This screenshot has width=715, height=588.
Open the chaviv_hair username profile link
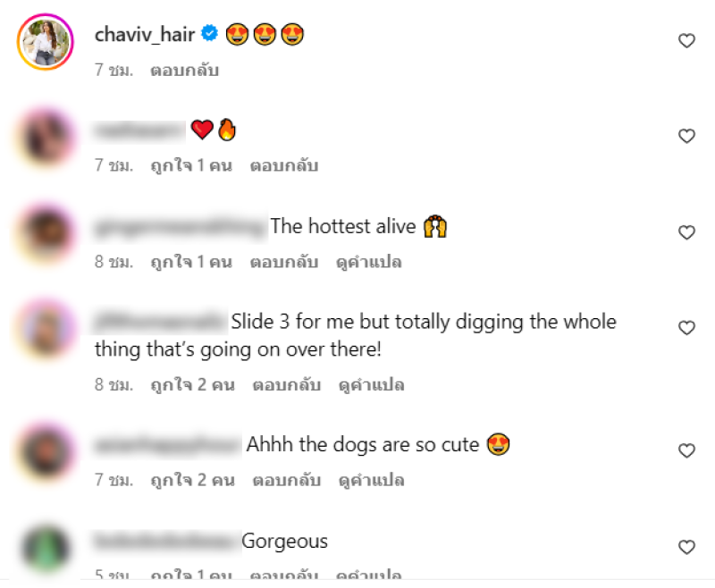(145, 35)
